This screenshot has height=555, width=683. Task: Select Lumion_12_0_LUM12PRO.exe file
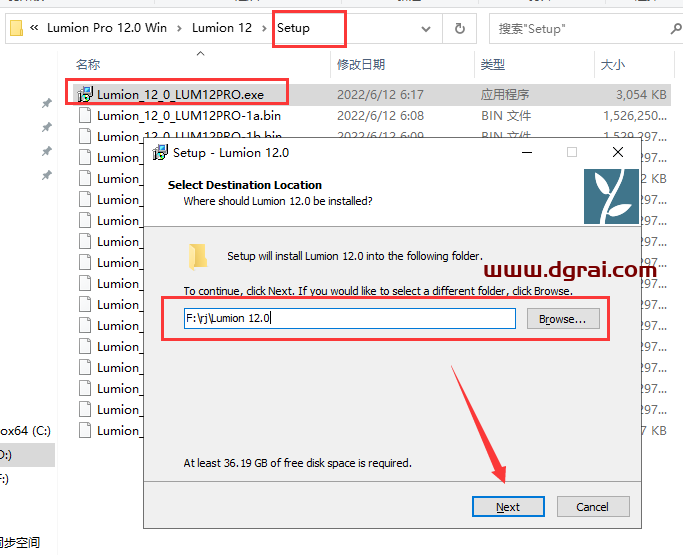click(x=180, y=95)
